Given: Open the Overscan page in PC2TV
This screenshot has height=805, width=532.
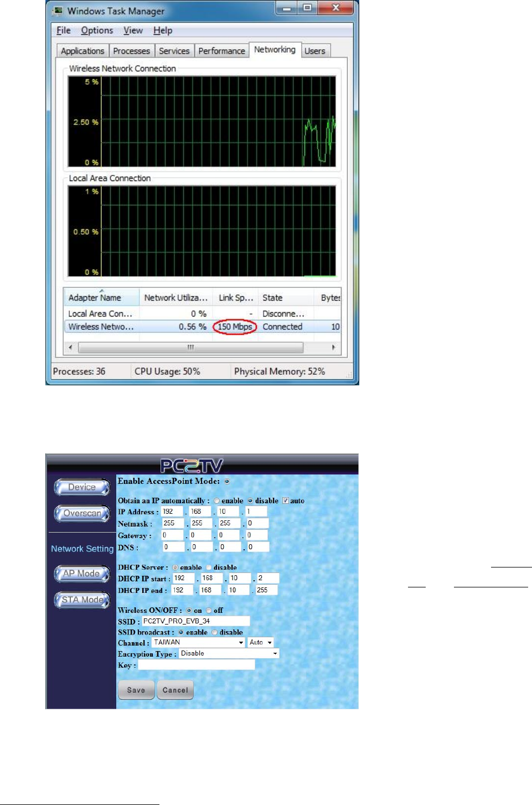Looking at the screenshot, I should [x=82, y=513].
